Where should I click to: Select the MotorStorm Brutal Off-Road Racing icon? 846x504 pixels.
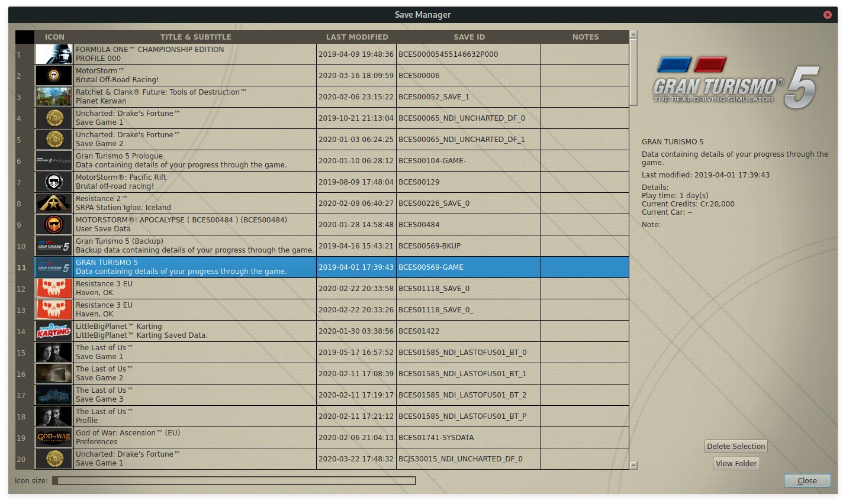coord(54,76)
